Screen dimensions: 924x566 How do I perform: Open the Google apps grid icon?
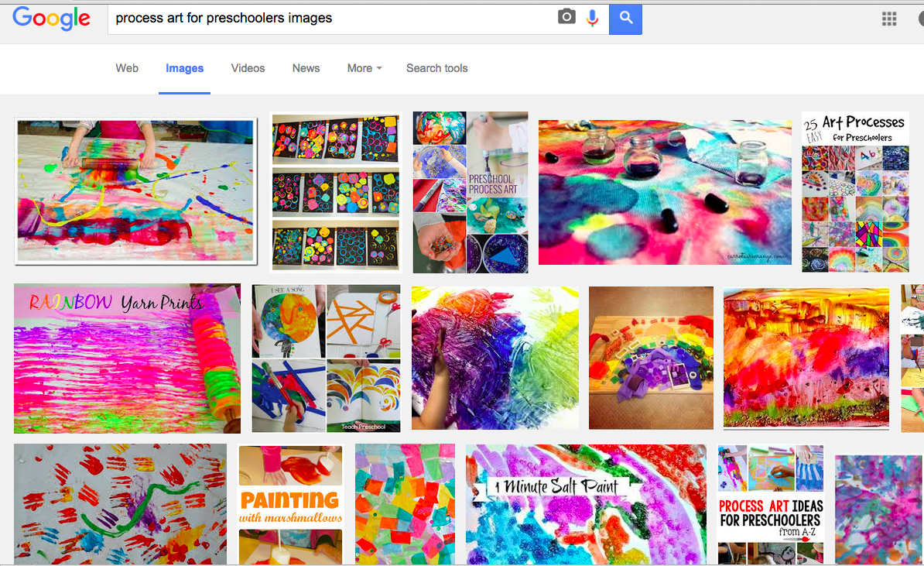pos(889,19)
